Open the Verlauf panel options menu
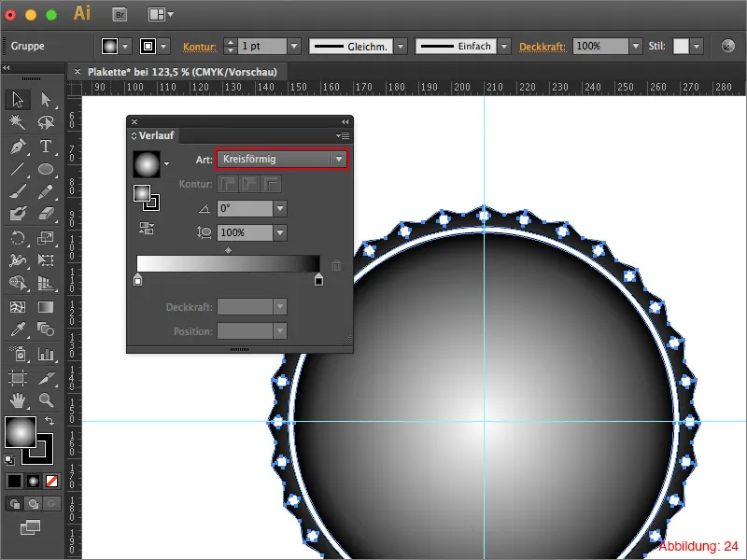This screenshot has height=560, width=747. [343, 135]
